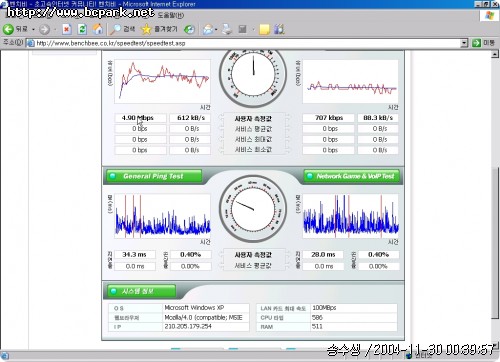The image size is (500, 362).
Task: Open the 도움말(H) help menu
Action: coord(170,15)
